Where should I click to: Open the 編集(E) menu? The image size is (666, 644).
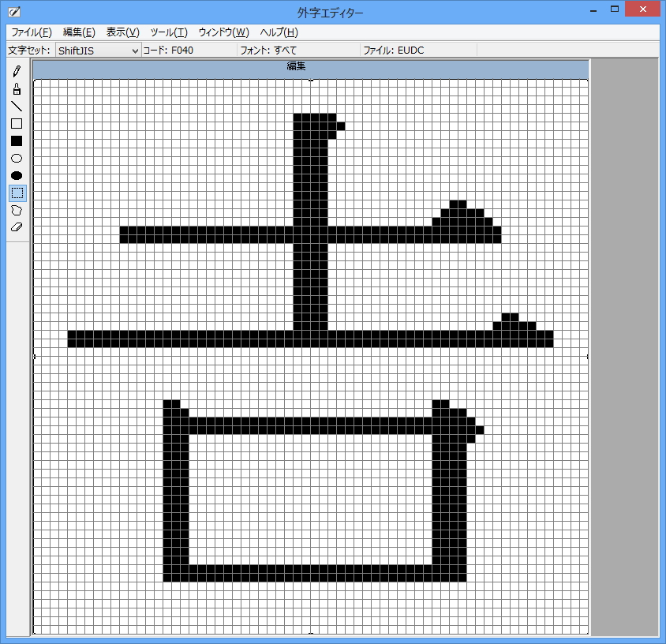(79, 32)
